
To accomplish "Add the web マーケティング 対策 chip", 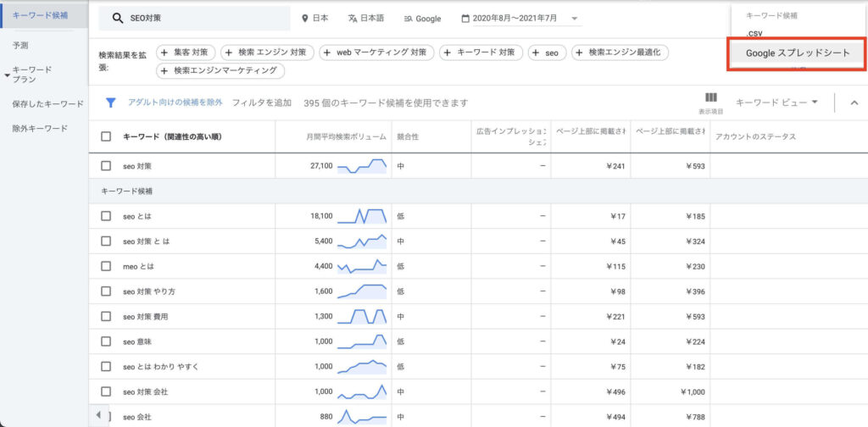I will coord(376,53).
